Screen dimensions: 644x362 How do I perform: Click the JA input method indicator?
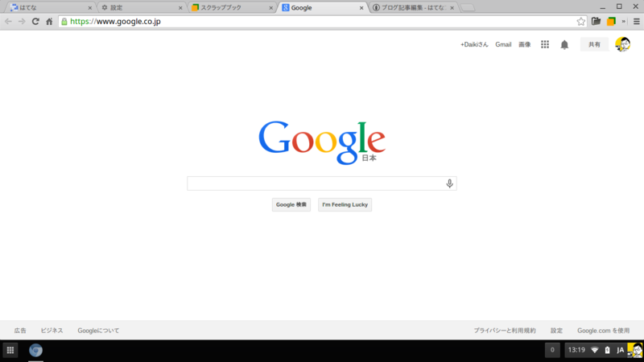[620, 350]
